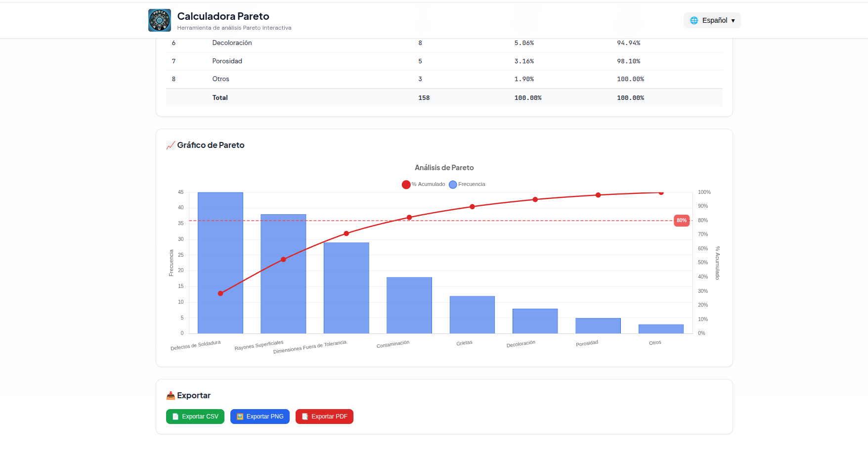Viewport: 868px width, 466px height.
Task: Click the 94.94% cumulative value
Action: point(629,43)
